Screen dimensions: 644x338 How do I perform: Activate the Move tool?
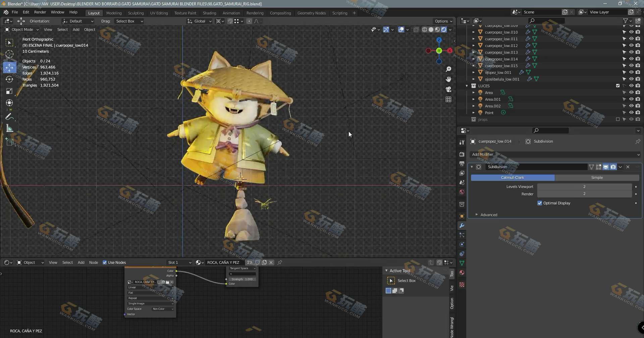tap(9, 67)
